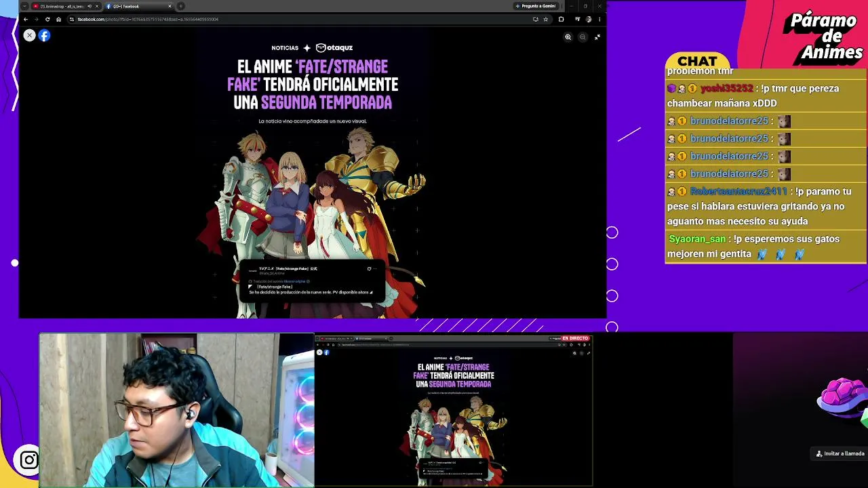Click the yoshi35252 chat username
The image size is (868, 488).
point(726,88)
